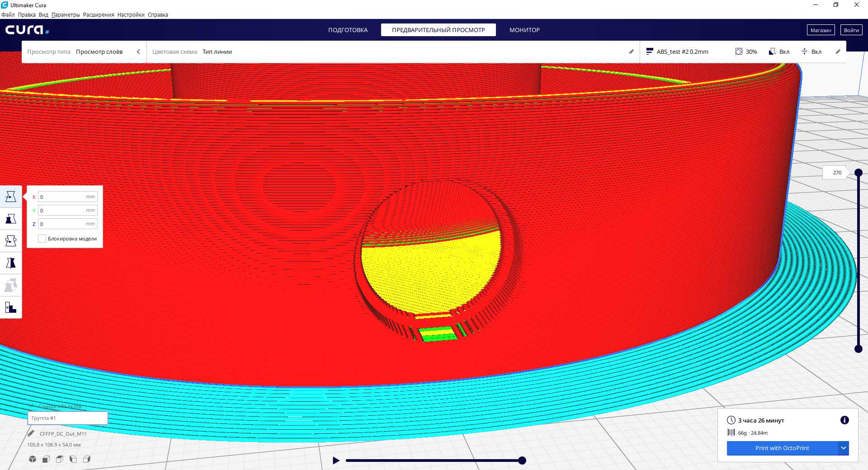
Task: Enable the Блокировка модели checkbox
Action: point(42,239)
